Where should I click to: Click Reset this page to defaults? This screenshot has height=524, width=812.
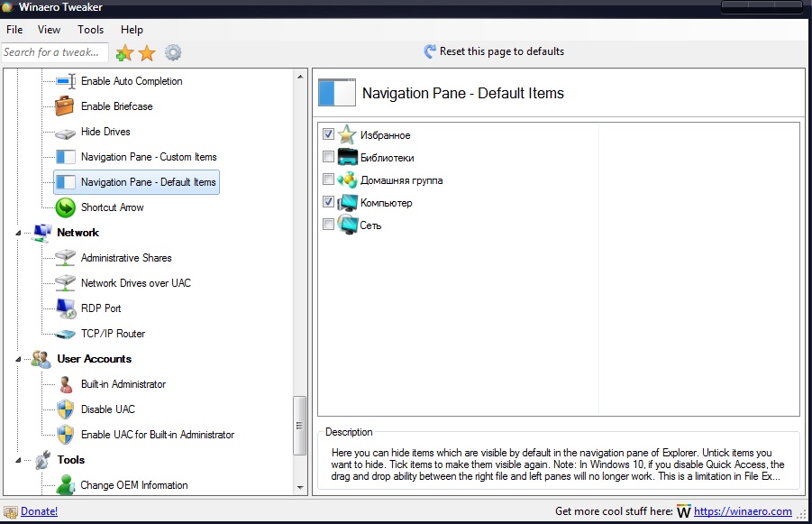(x=494, y=51)
